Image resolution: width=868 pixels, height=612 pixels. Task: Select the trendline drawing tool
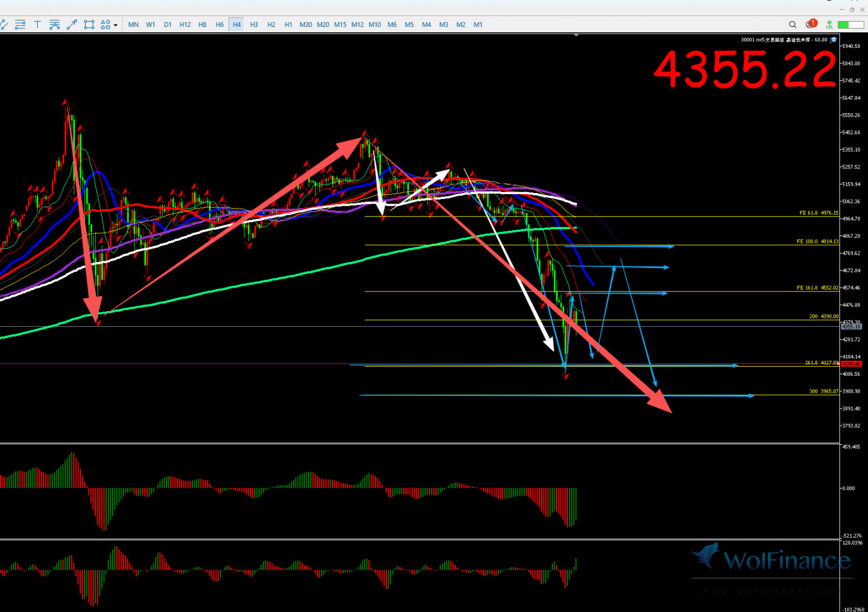pos(4,25)
